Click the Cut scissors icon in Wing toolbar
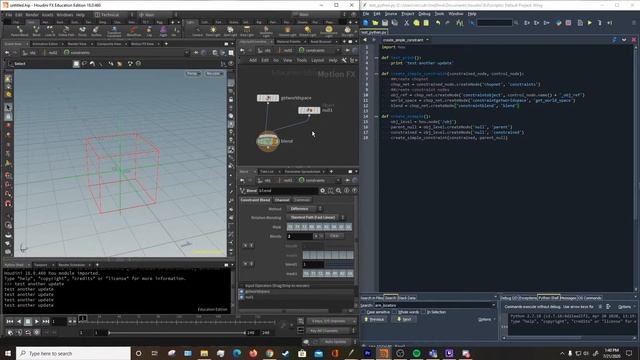This screenshot has width=640, height=360. [x=406, y=23]
